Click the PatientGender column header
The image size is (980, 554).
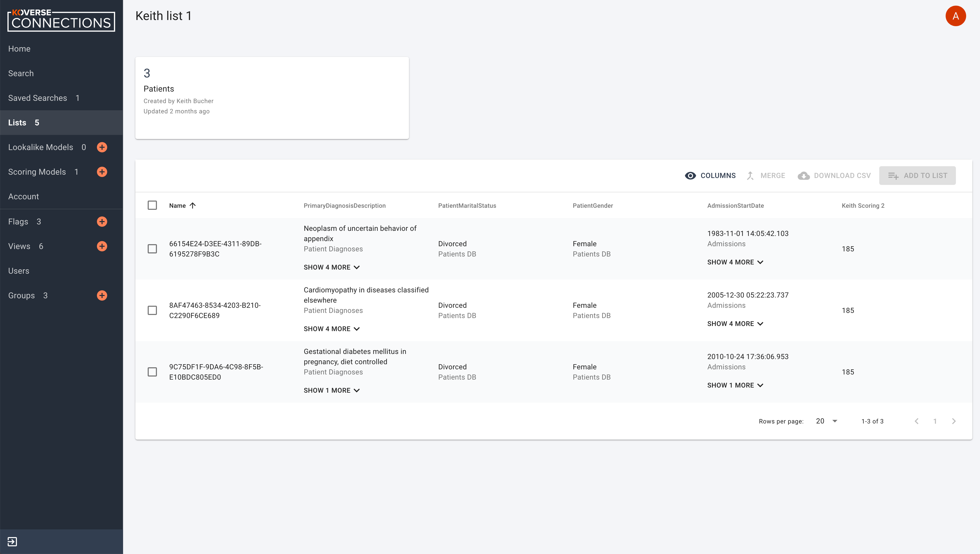[593, 206]
